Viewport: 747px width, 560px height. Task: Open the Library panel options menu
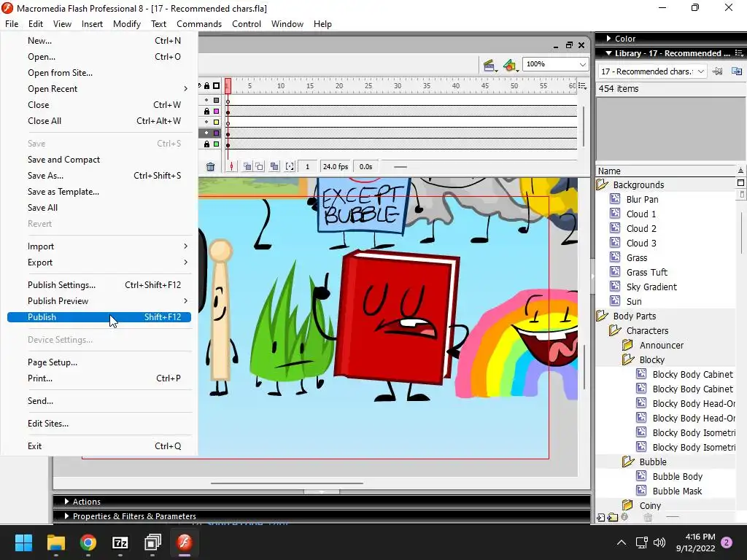(740, 52)
